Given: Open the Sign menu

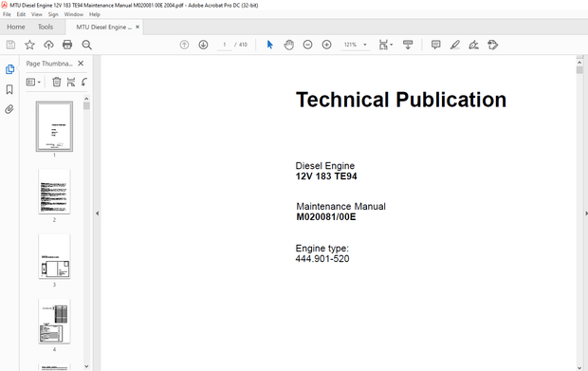Looking at the screenshot, I should tap(53, 14).
